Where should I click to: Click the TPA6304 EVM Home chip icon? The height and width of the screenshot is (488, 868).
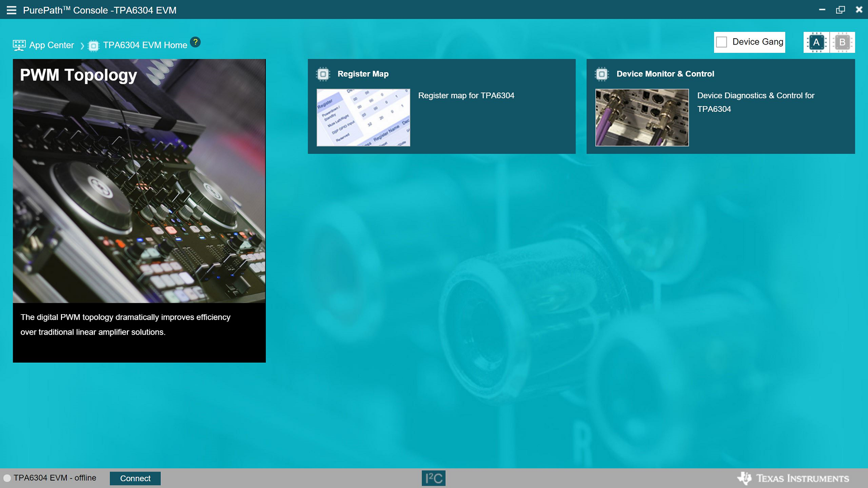click(x=93, y=46)
